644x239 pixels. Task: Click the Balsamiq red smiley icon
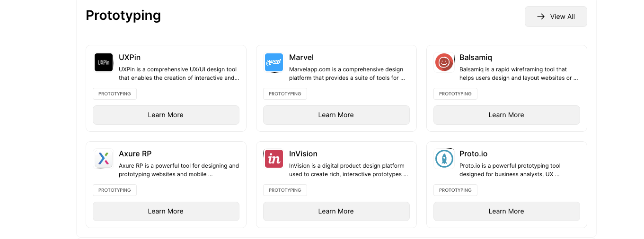click(444, 62)
